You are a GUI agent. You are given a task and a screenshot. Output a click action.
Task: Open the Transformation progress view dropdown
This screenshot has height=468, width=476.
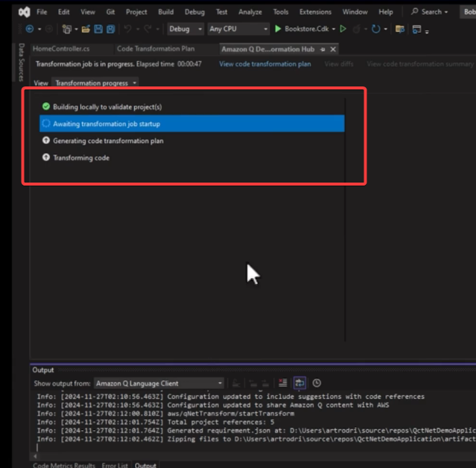[x=95, y=83]
